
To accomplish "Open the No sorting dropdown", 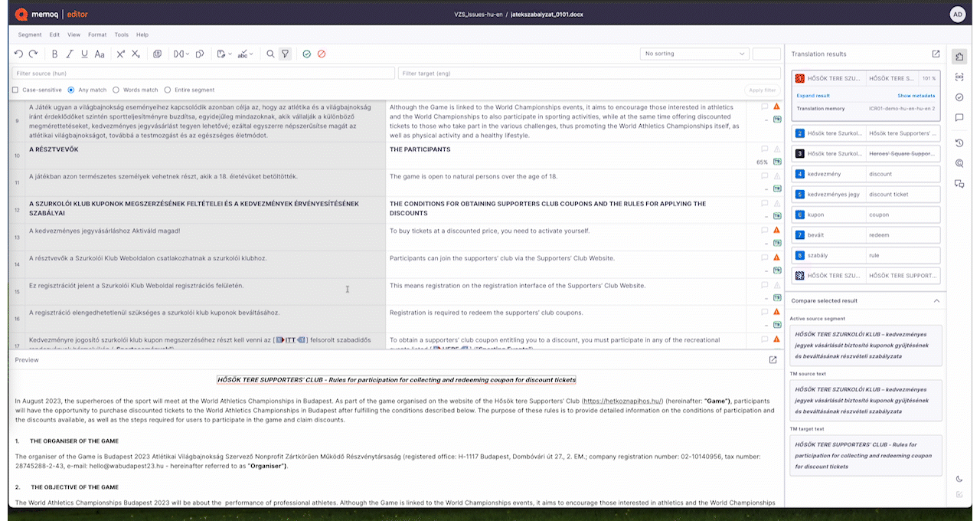I will (x=694, y=54).
